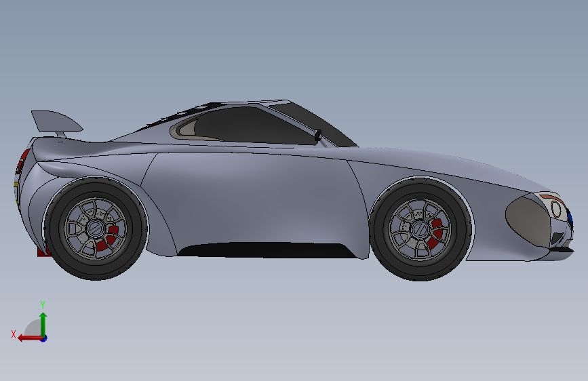Select the front lip splitter at the nose
The width and height of the screenshot is (588, 381).
(562, 251)
